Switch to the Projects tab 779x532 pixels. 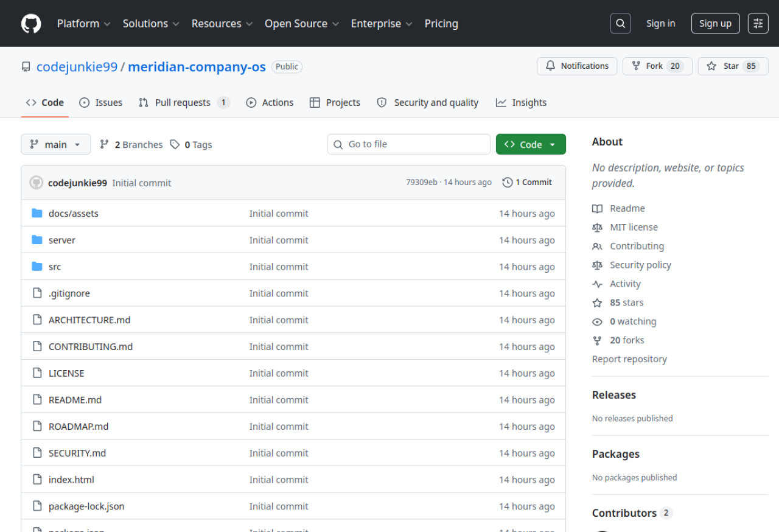click(x=335, y=103)
